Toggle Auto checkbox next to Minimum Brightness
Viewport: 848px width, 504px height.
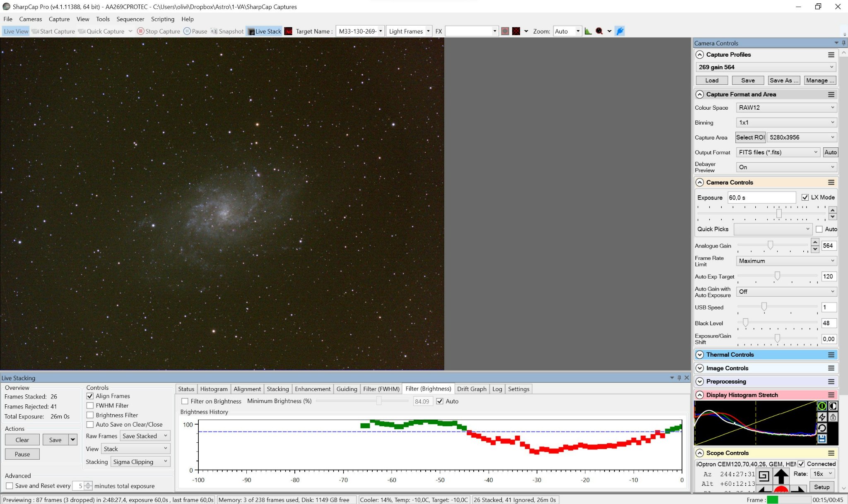[x=440, y=401]
